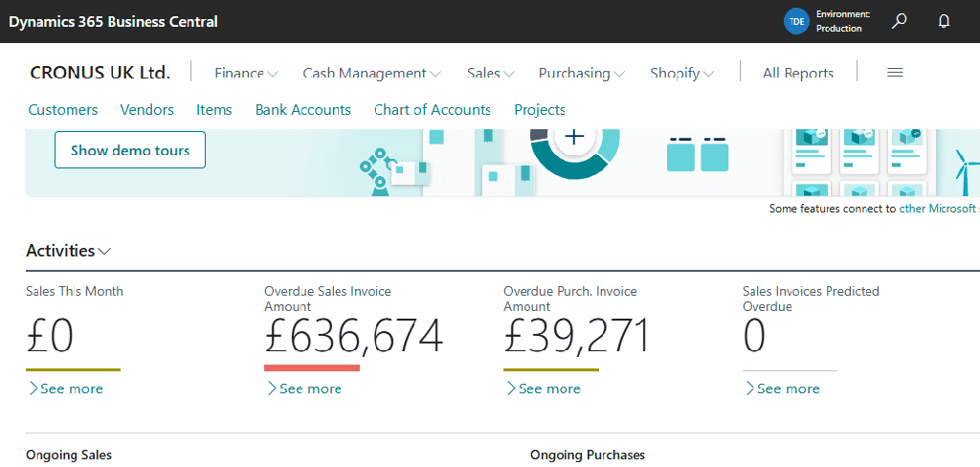Expand the Purchasing dropdown menu

coord(581,73)
